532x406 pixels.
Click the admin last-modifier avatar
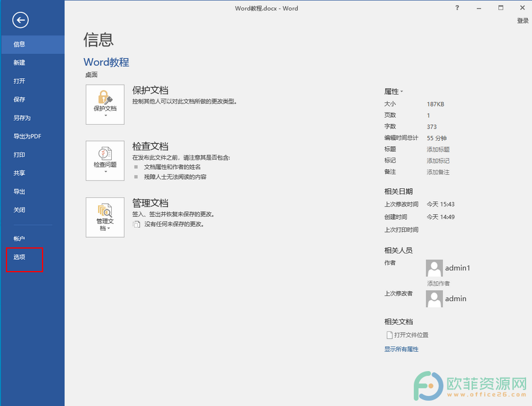click(x=434, y=299)
